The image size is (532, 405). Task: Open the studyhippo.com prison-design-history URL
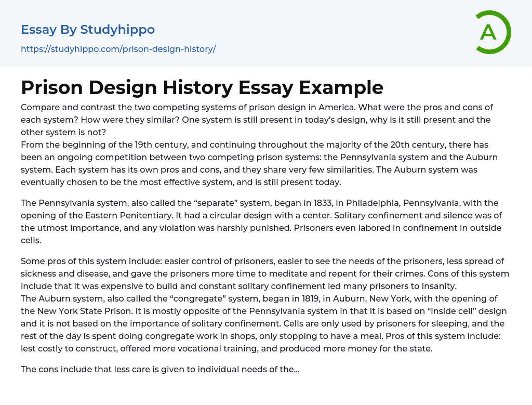tap(118, 49)
